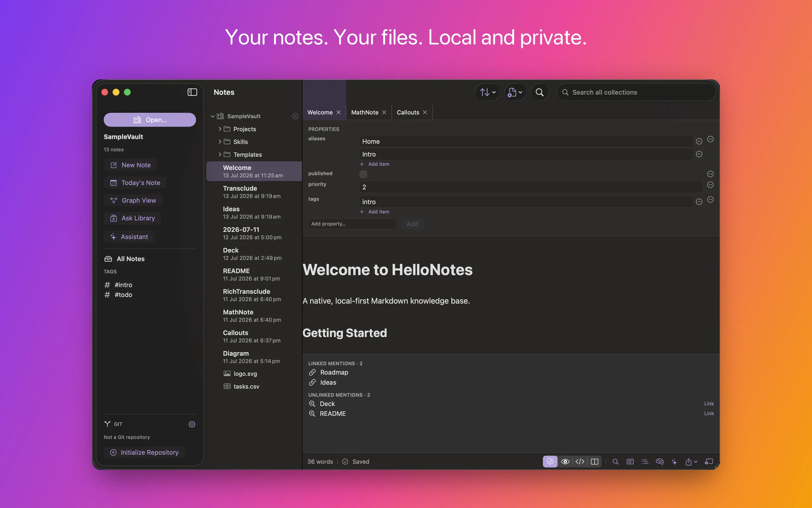Add item under tags
The height and width of the screenshot is (508, 812).
tap(375, 212)
